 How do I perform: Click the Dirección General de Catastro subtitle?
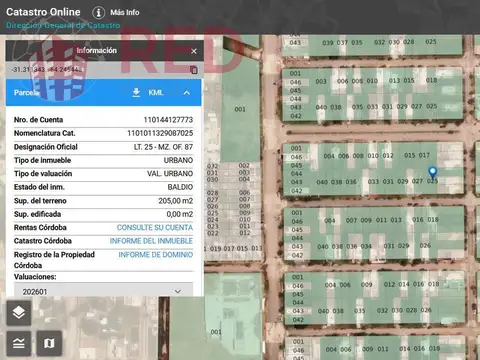(63, 25)
